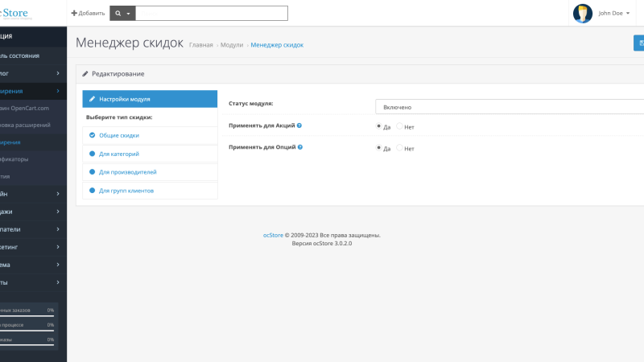
Task: Click pencil icon in Настройки модуля
Action: (x=92, y=99)
